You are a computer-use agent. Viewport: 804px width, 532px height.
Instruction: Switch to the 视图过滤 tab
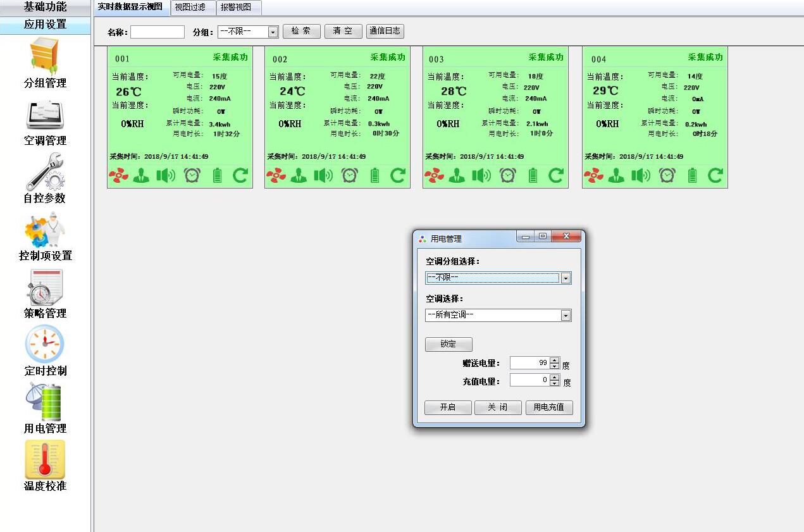[192, 8]
